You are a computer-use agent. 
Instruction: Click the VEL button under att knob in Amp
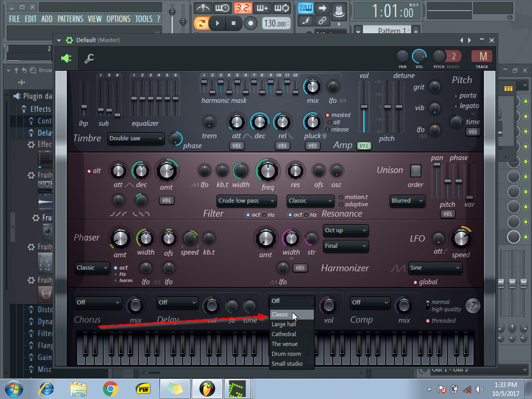pyautogui.click(x=236, y=146)
